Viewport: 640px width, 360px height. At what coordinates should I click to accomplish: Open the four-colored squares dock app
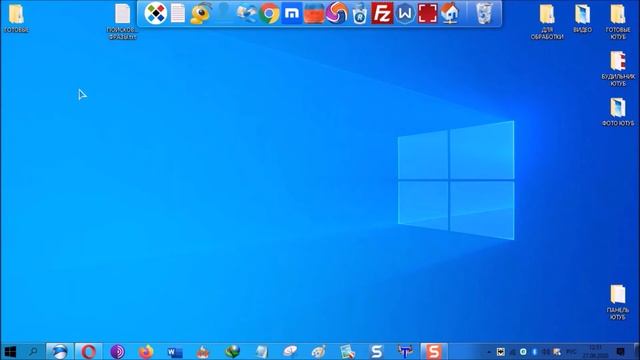156,13
